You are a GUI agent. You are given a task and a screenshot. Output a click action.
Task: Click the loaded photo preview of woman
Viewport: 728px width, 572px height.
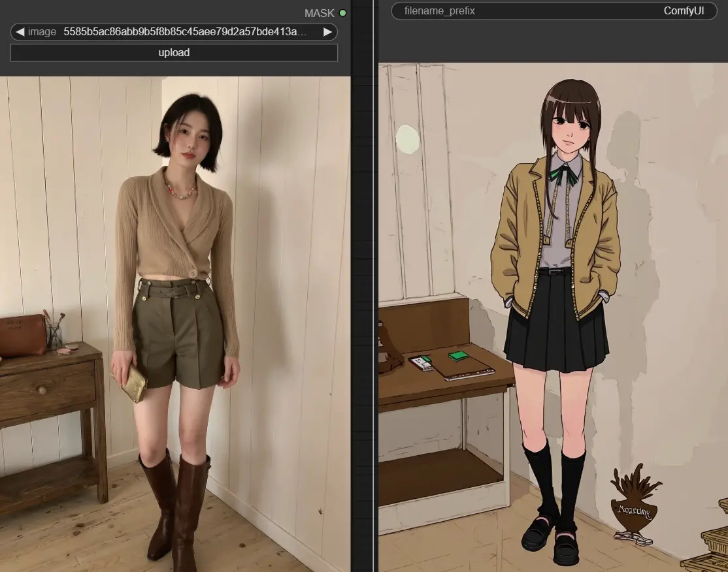[175, 324]
